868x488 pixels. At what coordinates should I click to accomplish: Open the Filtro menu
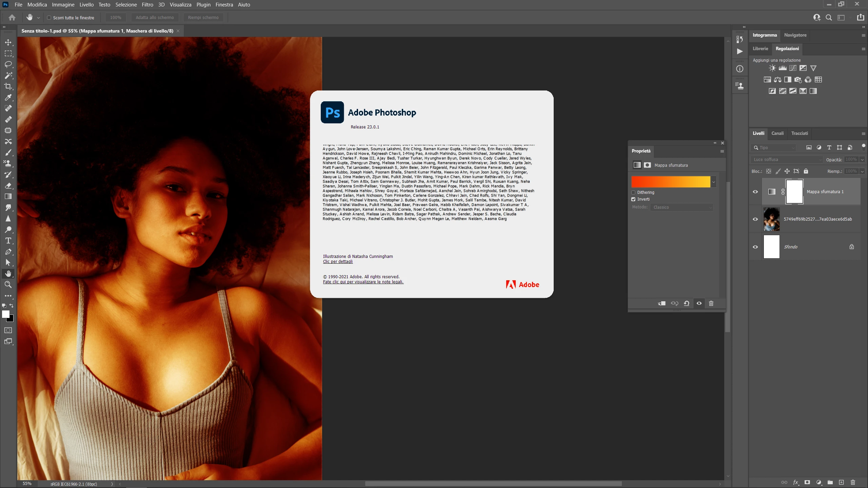pyautogui.click(x=147, y=5)
